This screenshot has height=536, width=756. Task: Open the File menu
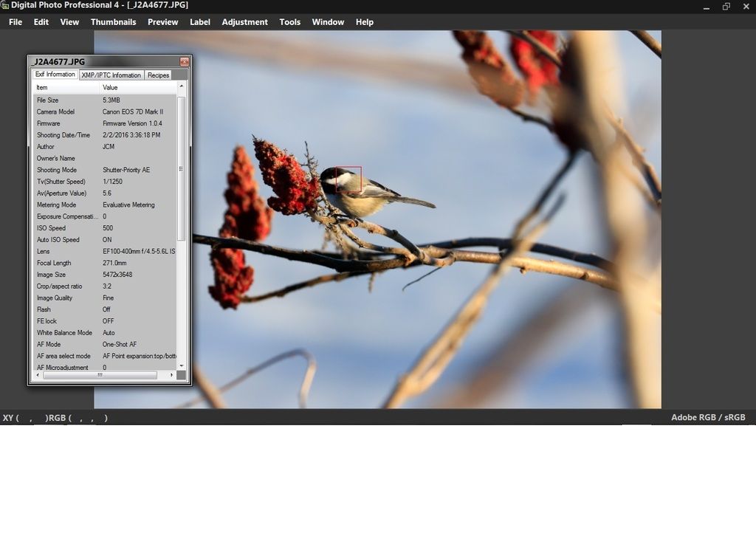click(16, 22)
